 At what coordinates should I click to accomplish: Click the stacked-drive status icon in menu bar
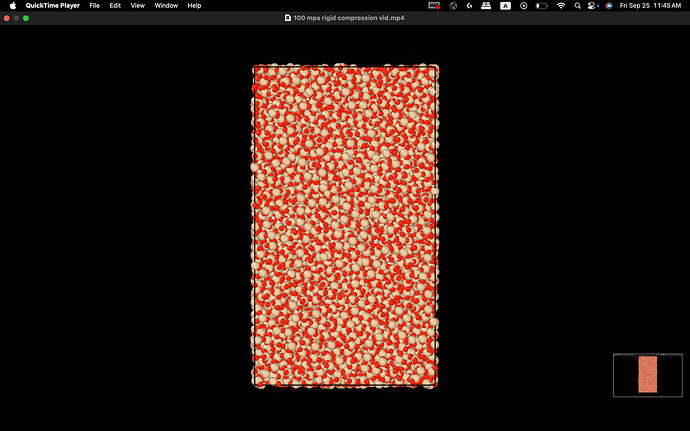486,6
